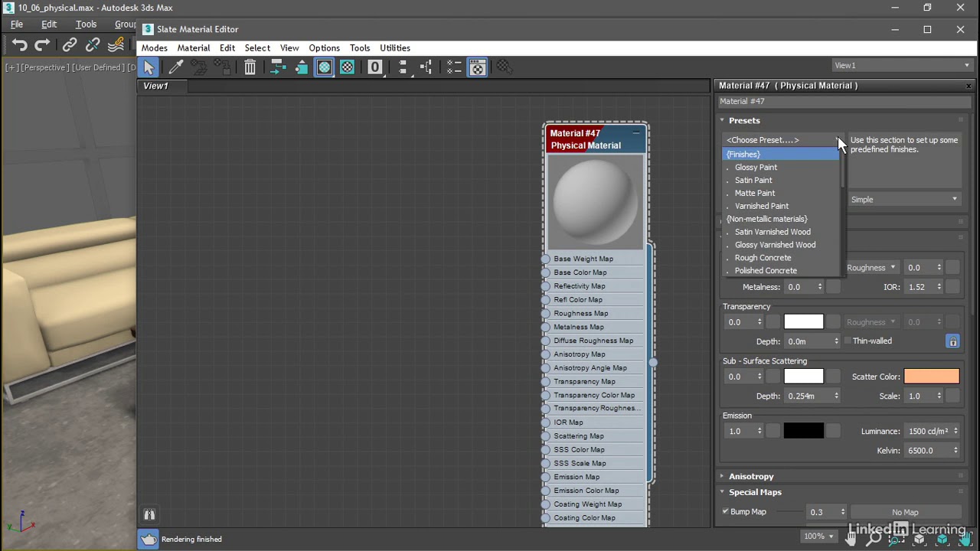
Task: Click teapot render status icon
Action: (149, 540)
